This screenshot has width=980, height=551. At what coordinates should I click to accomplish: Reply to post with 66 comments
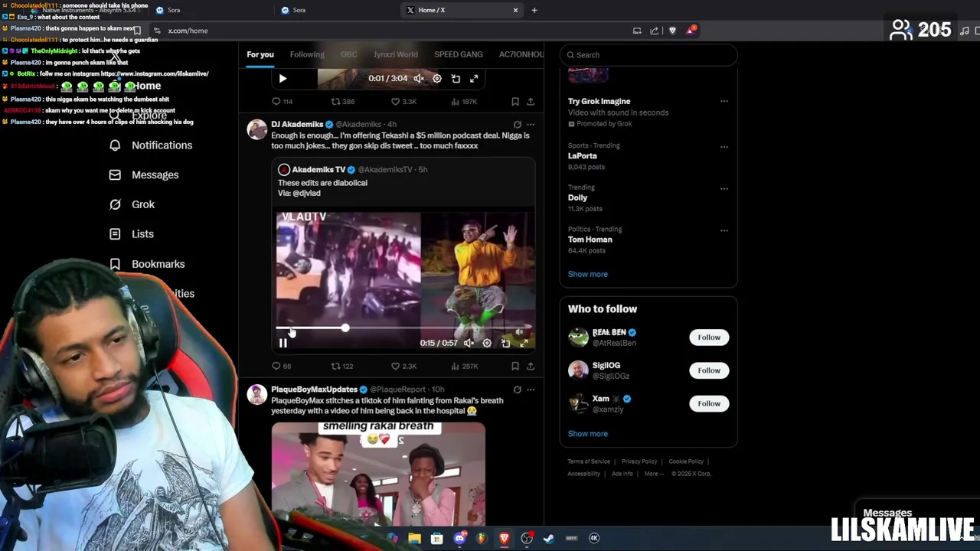click(282, 367)
